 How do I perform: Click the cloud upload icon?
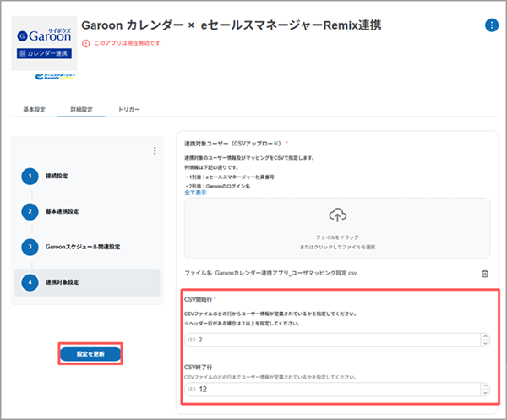(337, 215)
